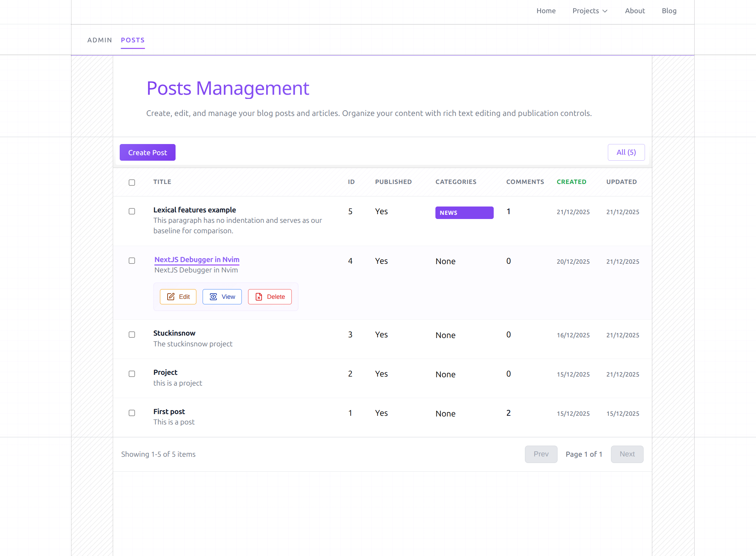Select the checkbox for Stuckinsnow
The height and width of the screenshot is (556, 756).
131,335
